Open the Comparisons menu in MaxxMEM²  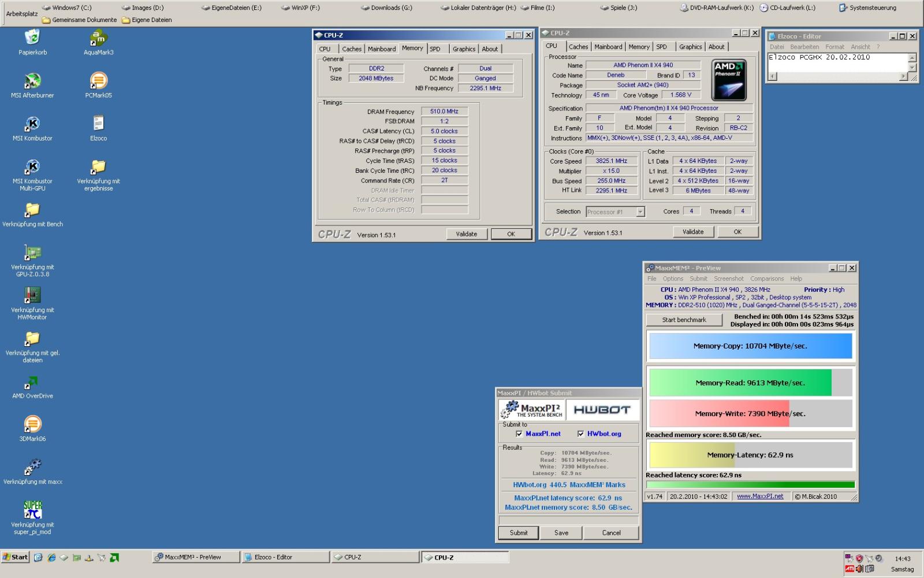point(767,279)
